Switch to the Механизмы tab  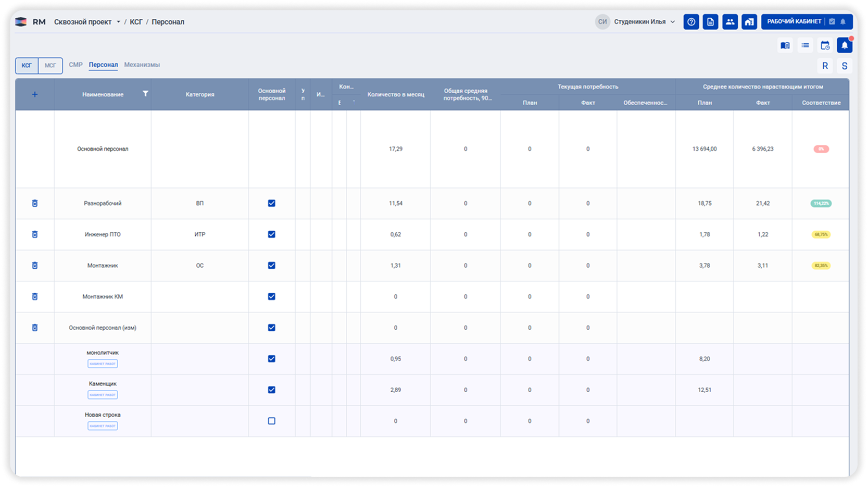(142, 65)
